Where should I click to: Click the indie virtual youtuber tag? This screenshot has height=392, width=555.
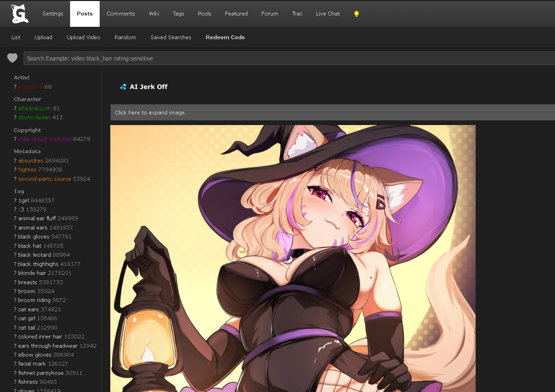[45, 139]
